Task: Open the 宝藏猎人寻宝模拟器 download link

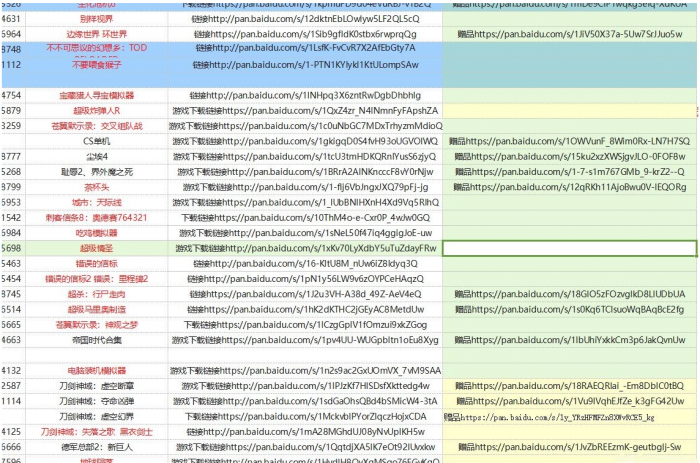Action: point(304,95)
